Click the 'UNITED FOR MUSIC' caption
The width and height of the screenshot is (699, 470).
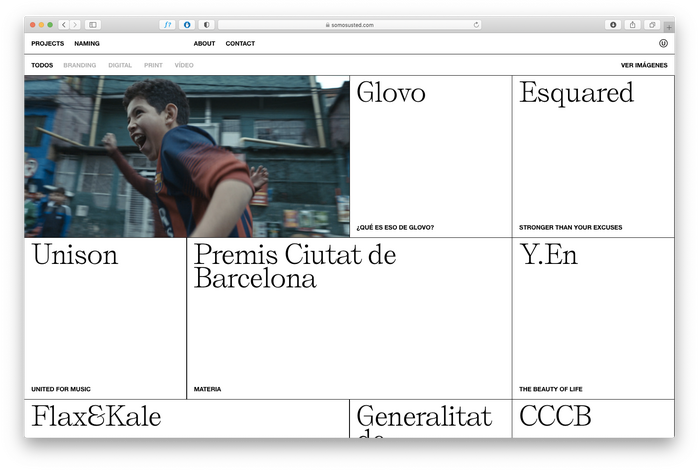61,389
